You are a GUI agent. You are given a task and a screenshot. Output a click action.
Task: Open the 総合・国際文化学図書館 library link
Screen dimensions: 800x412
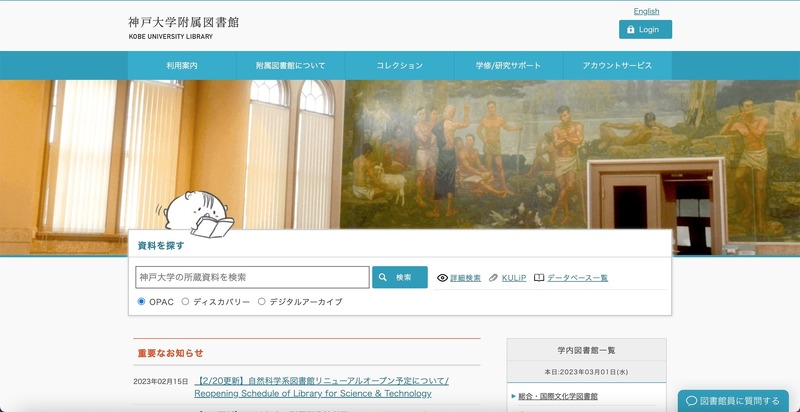click(x=558, y=396)
